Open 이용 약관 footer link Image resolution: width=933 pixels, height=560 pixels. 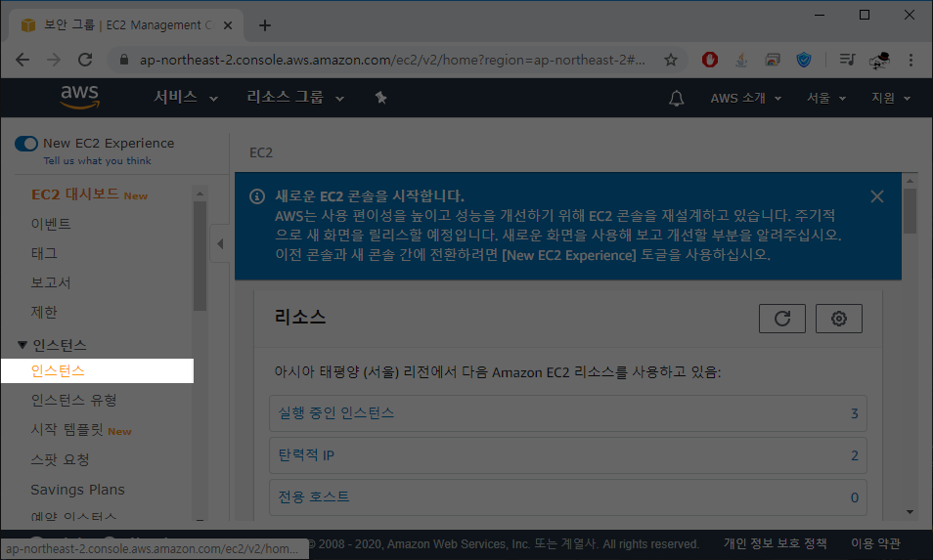[x=875, y=543]
